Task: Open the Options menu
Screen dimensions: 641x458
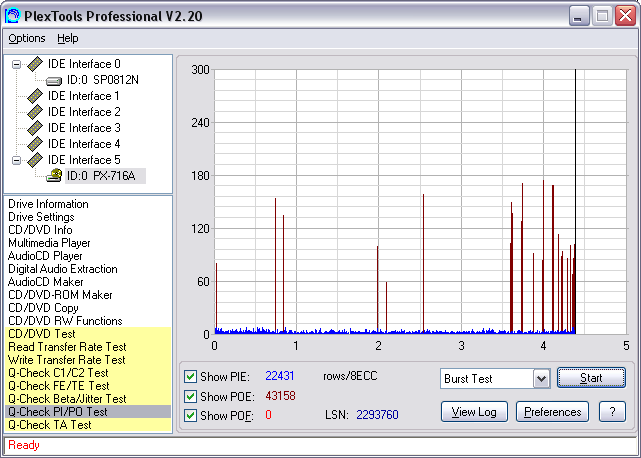Action: coord(27,38)
